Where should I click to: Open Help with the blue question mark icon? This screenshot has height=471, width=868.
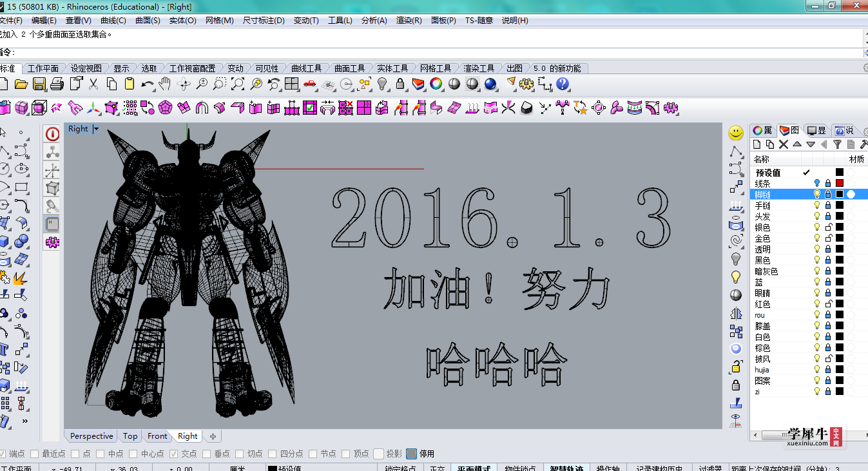(563, 84)
